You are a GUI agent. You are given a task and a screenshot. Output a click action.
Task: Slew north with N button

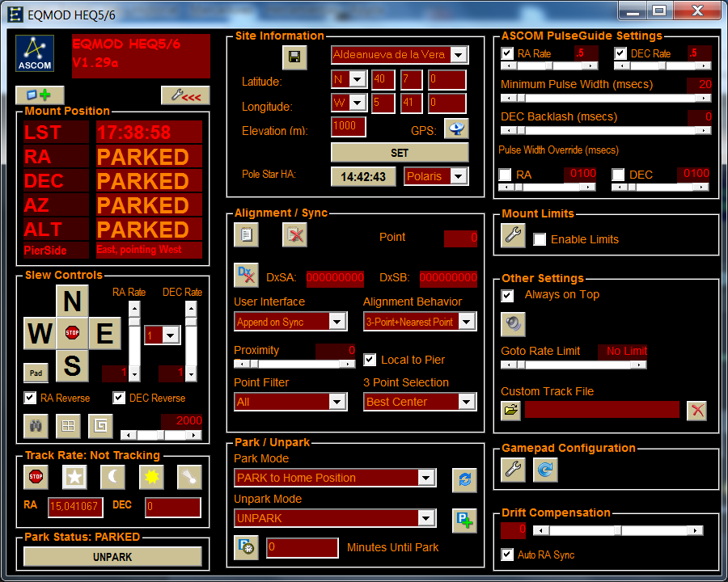(72, 301)
